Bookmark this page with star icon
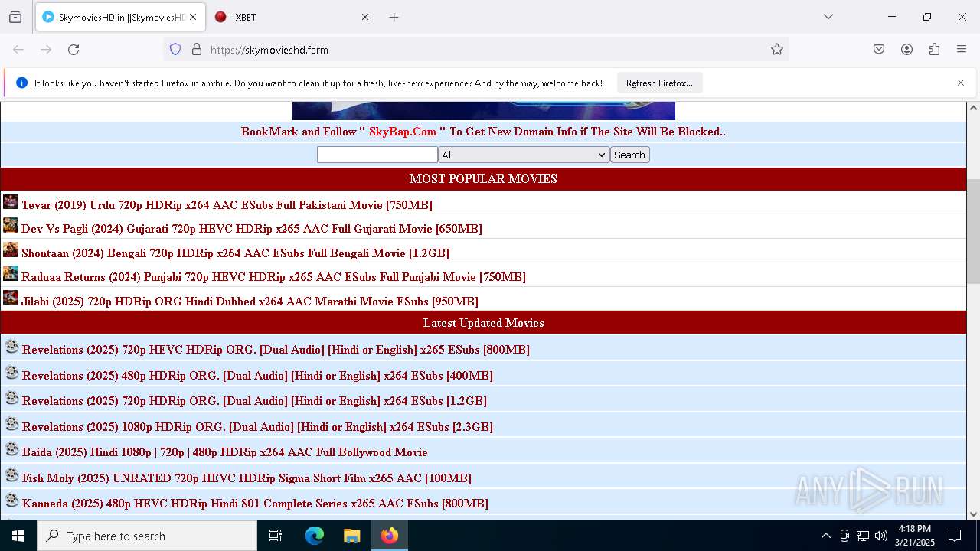The height and width of the screenshot is (551, 980). coord(777,50)
